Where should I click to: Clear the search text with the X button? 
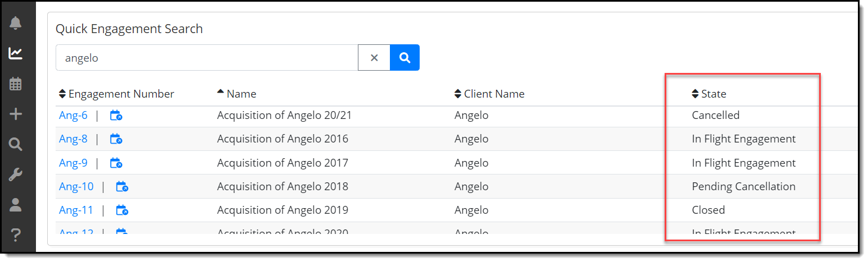coord(374,57)
